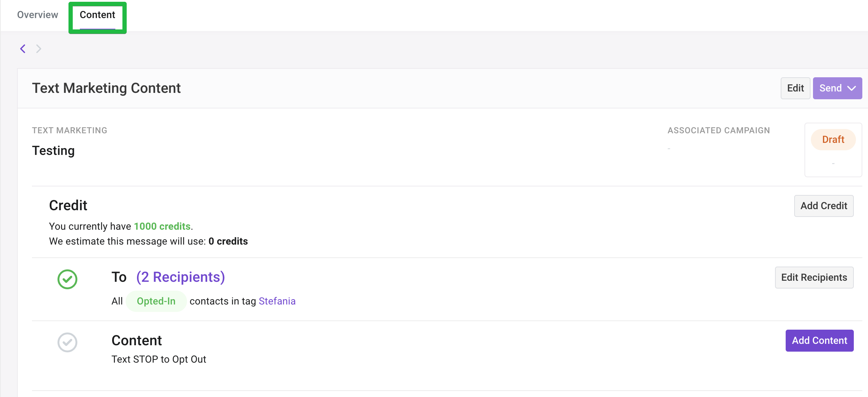Click the 1000 credits green text
Viewport: 868px width, 397px height.
pyautogui.click(x=162, y=227)
